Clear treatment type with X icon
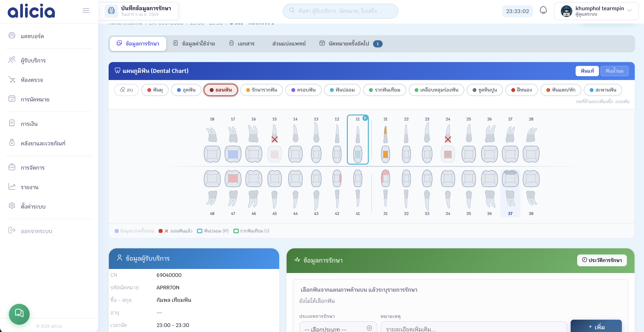Screen dimensions: 644x332 [369, 328]
